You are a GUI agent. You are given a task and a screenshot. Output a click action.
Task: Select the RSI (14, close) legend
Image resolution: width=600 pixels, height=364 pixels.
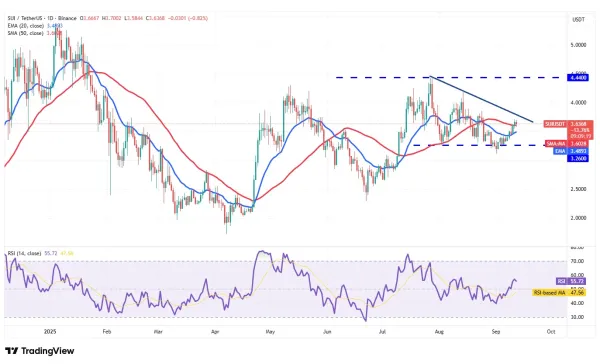coord(24,253)
